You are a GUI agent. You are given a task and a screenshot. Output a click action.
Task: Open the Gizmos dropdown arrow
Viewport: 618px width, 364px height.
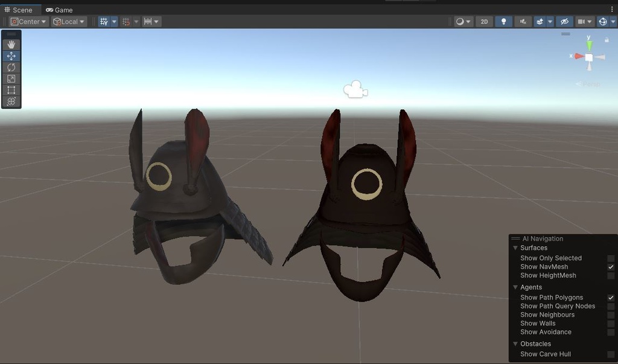(613, 22)
